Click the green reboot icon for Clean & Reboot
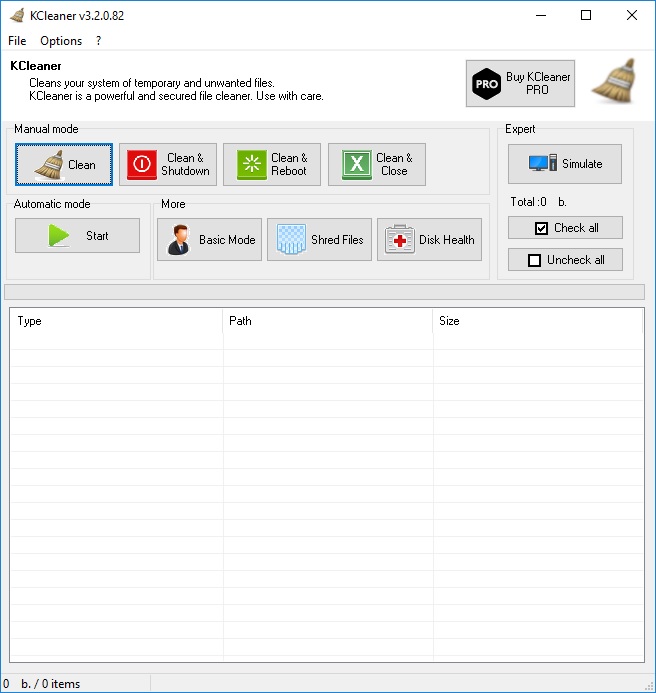This screenshot has height=693, width=656. click(252, 164)
